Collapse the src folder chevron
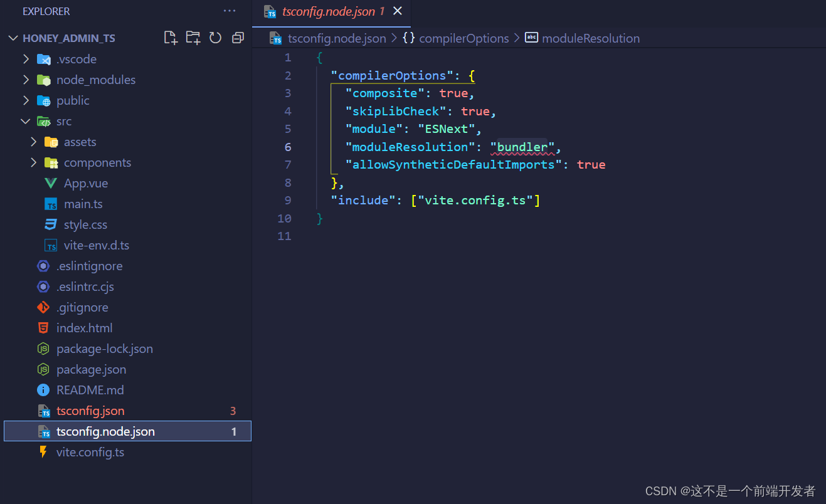This screenshot has width=826, height=504. (x=26, y=121)
